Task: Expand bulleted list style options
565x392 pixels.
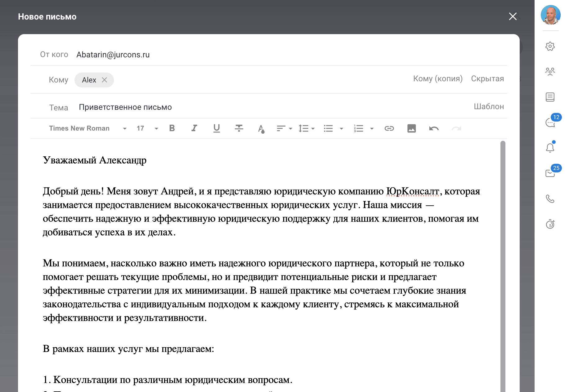Action: (341, 128)
